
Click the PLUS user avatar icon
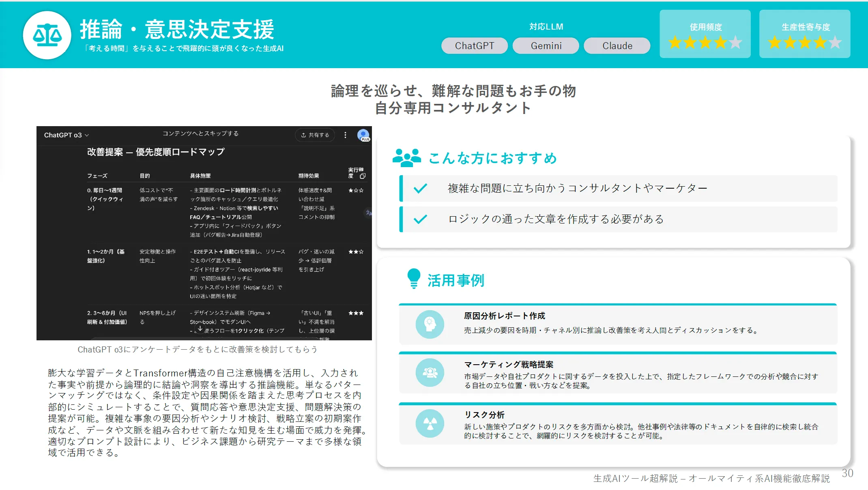(x=363, y=135)
